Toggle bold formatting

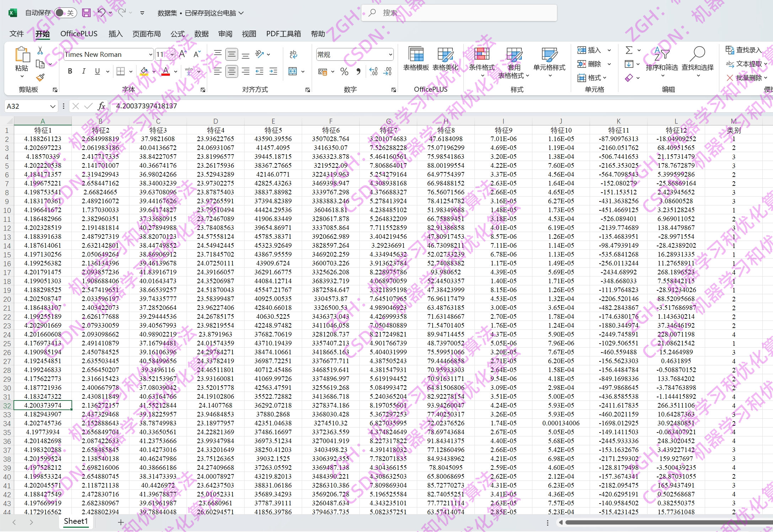70,71
